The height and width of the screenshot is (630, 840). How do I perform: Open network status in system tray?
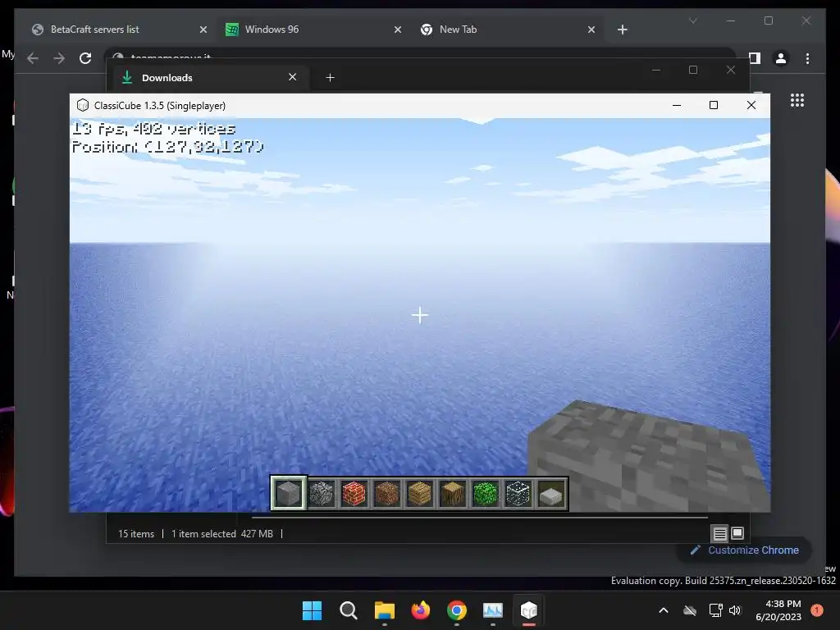715,610
